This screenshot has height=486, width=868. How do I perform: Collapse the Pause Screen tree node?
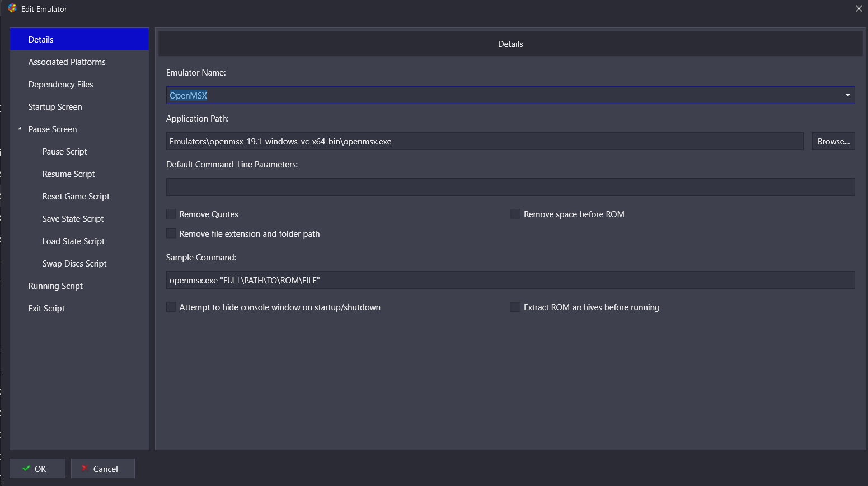pos(20,129)
